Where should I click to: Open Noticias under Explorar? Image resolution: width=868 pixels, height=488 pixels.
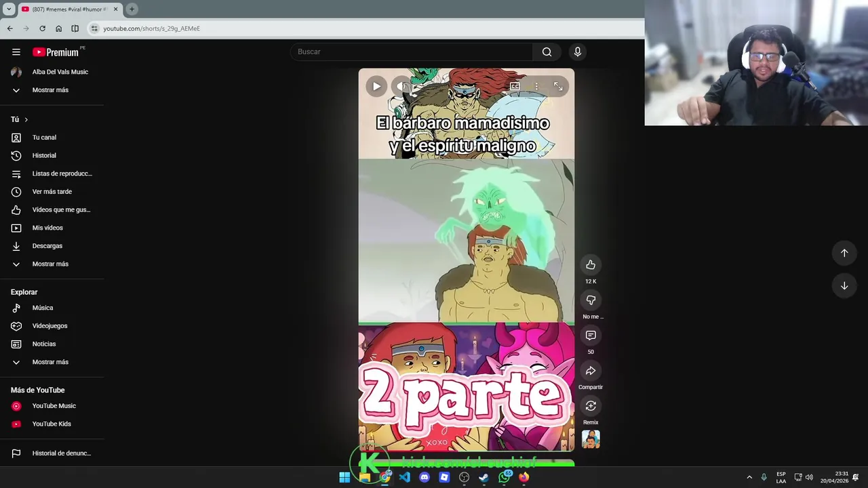(52, 344)
